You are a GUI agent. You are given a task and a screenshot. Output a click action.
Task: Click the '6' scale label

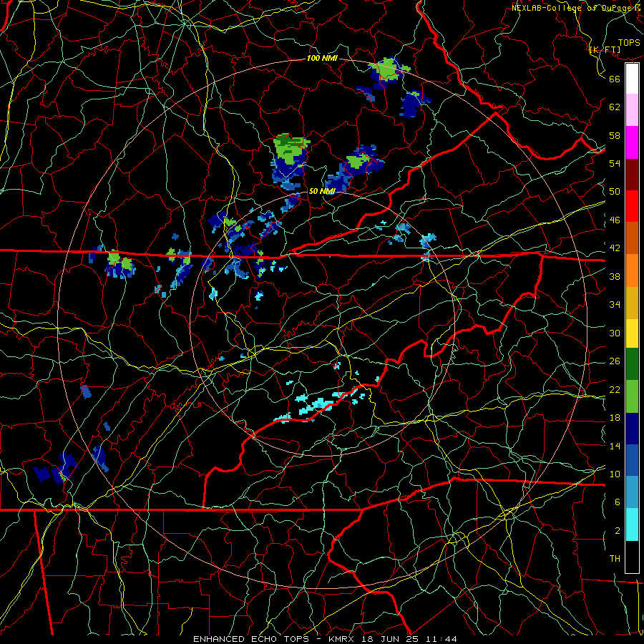[618, 502]
